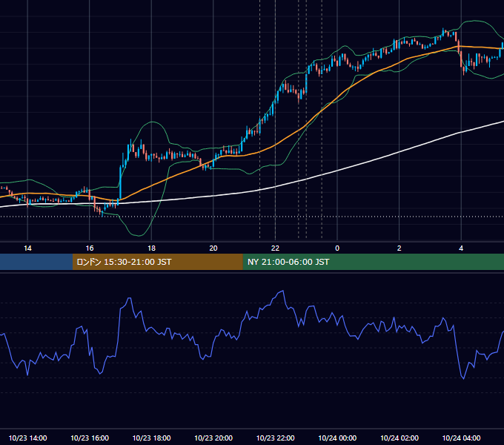Click hour label 0 on chart axis
The height and width of the screenshot is (445, 504).
click(337, 248)
